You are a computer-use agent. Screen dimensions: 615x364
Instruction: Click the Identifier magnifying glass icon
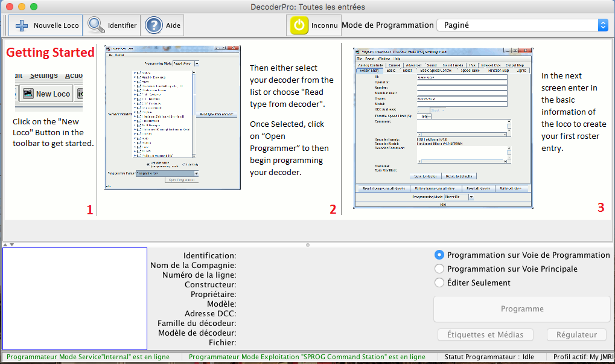click(96, 25)
